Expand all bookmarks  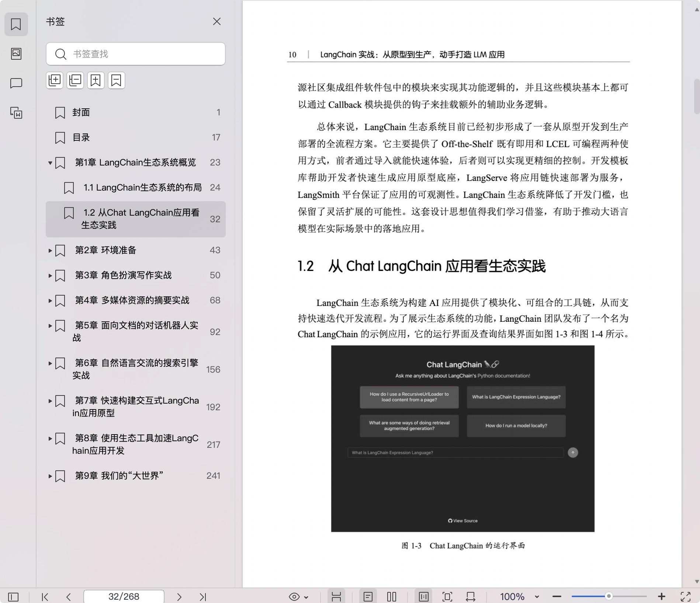click(x=55, y=80)
